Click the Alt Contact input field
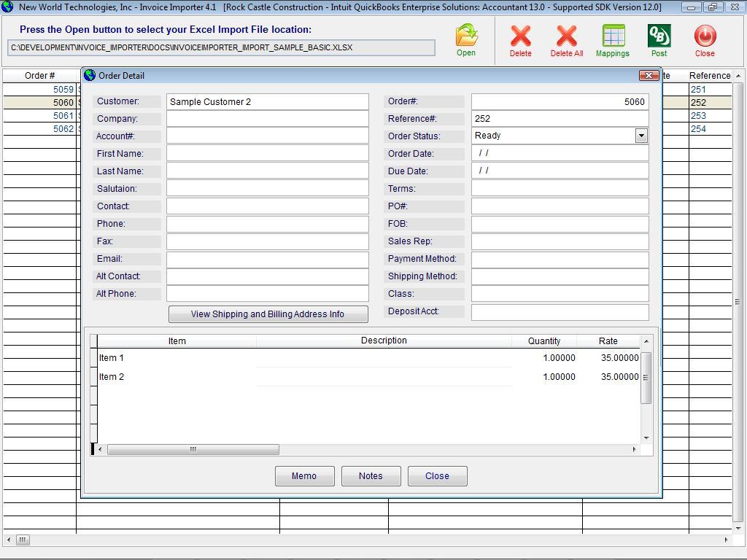 tap(267, 276)
